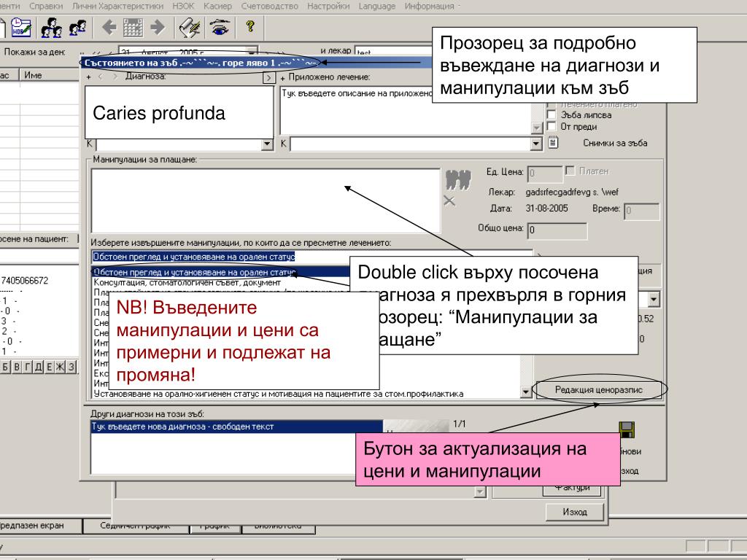Open dropdown arrow above the 0.52 value
747x560 pixels.
[x=654, y=299]
